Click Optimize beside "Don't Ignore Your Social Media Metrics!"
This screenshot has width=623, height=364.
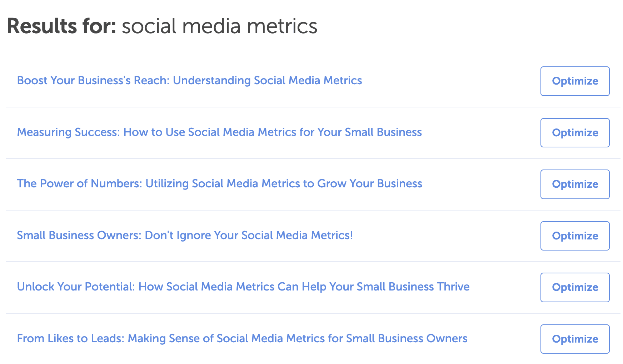pos(575,236)
